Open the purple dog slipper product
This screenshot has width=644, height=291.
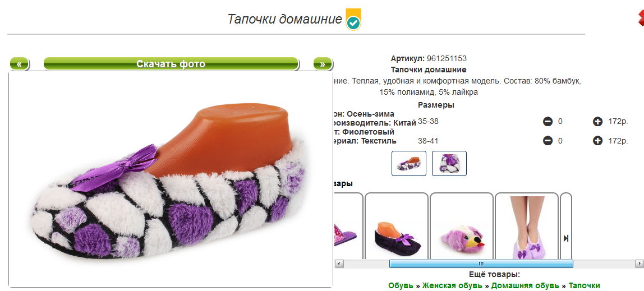click(462, 226)
